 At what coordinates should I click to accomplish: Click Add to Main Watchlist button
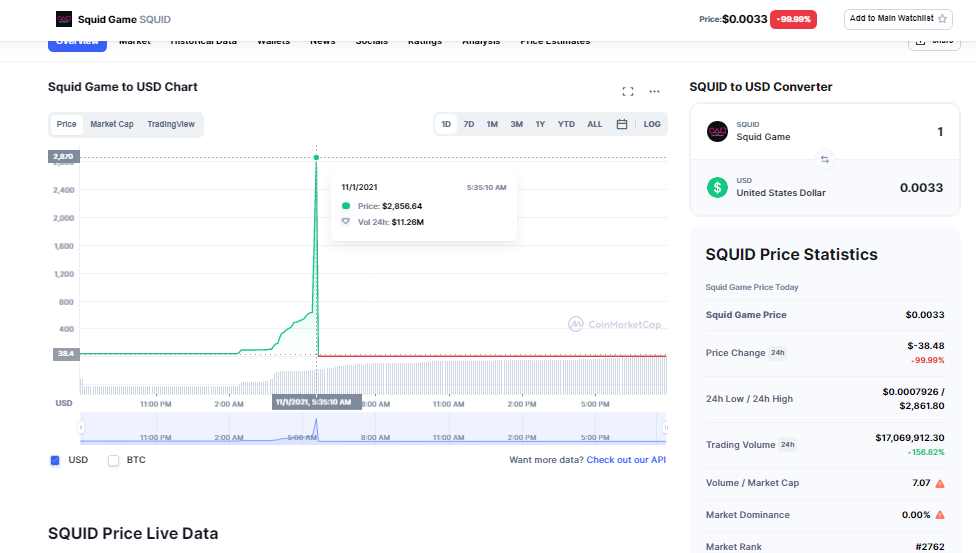click(x=898, y=18)
